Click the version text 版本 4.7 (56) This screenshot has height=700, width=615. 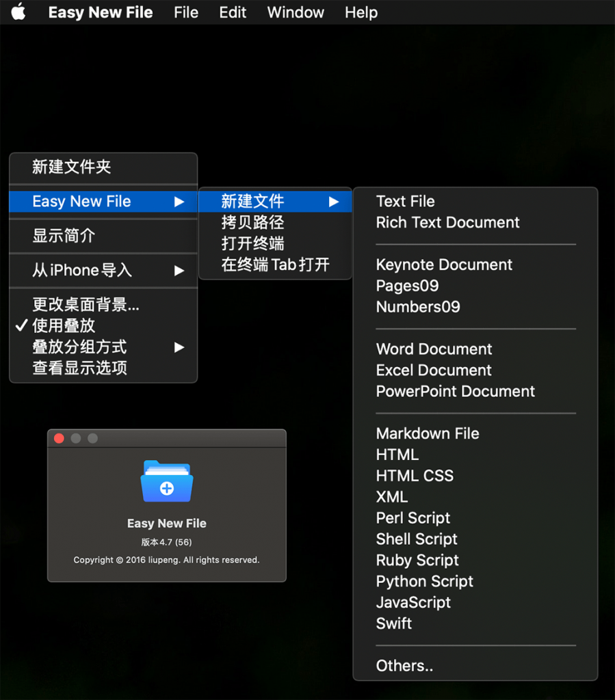pos(167,542)
